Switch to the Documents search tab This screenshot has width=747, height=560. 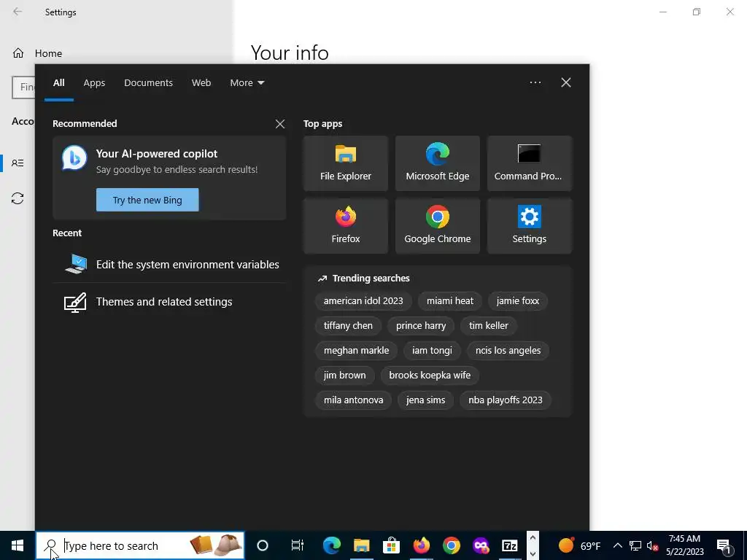[148, 83]
